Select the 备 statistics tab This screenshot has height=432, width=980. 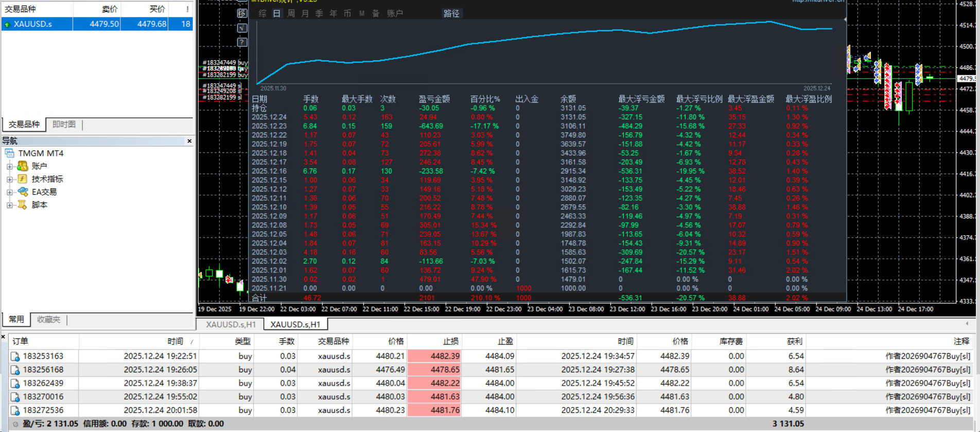point(376,13)
